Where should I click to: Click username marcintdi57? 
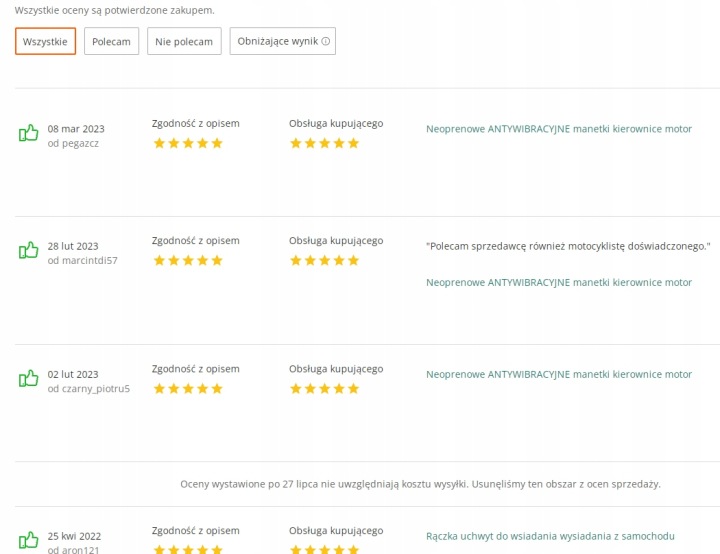pos(90,260)
